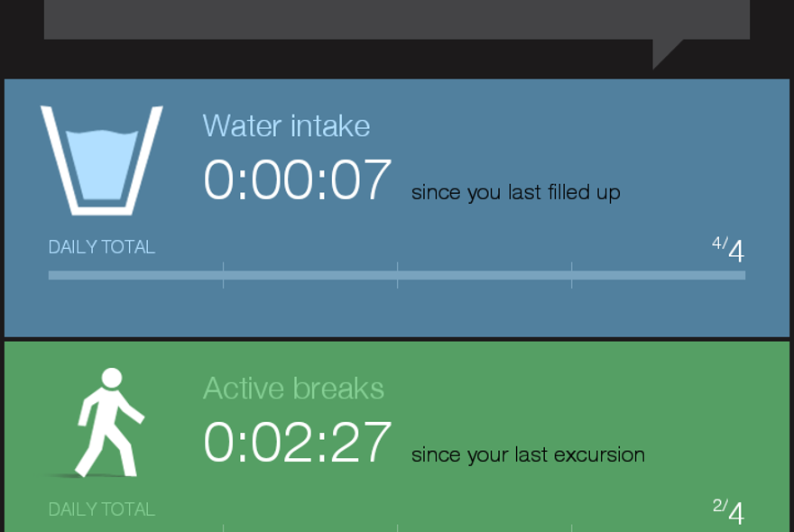Click the 2/4 active breaks daily count
This screenshot has height=532, width=794.
[728, 512]
